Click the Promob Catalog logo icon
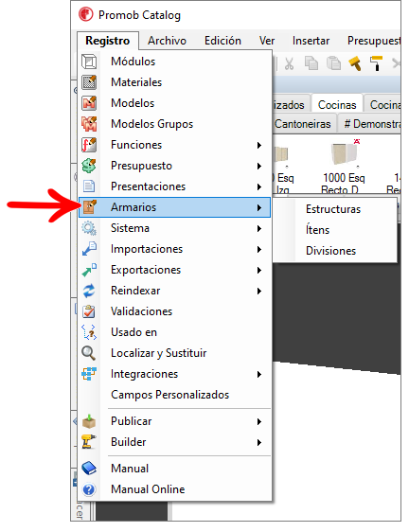Viewport: 409px width, 532px height. 85,14
